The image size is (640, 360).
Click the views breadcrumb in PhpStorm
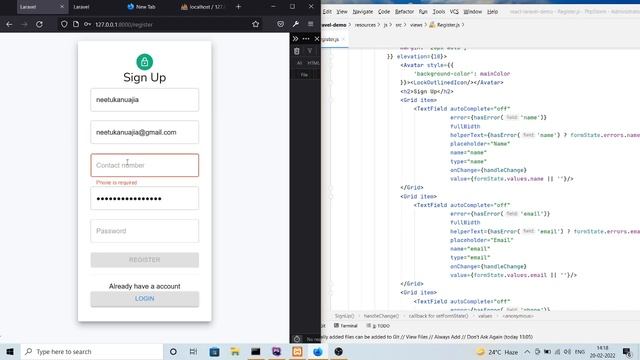coord(416,25)
